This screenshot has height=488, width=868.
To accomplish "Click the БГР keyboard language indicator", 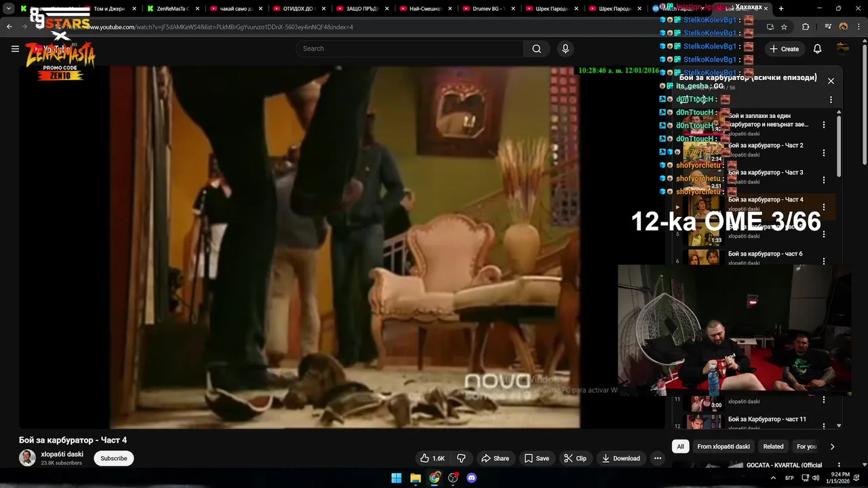I will [789, 478].
